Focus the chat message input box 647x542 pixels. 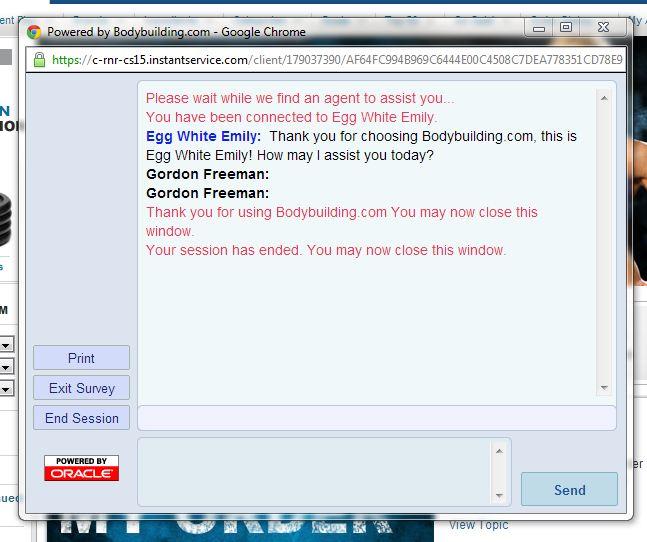[314, 472]
